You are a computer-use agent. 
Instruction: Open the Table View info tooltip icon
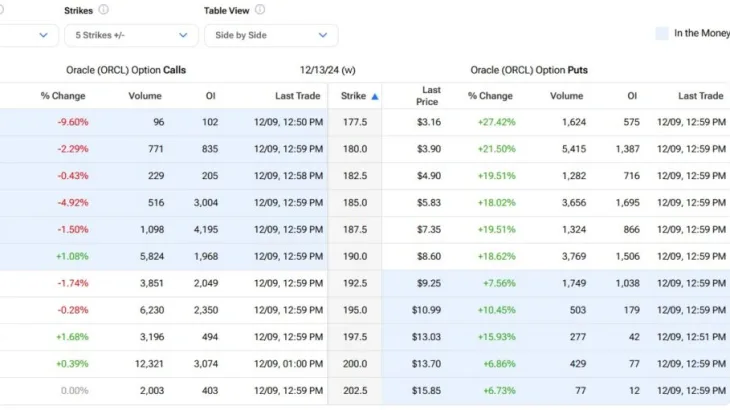(260, 10)
